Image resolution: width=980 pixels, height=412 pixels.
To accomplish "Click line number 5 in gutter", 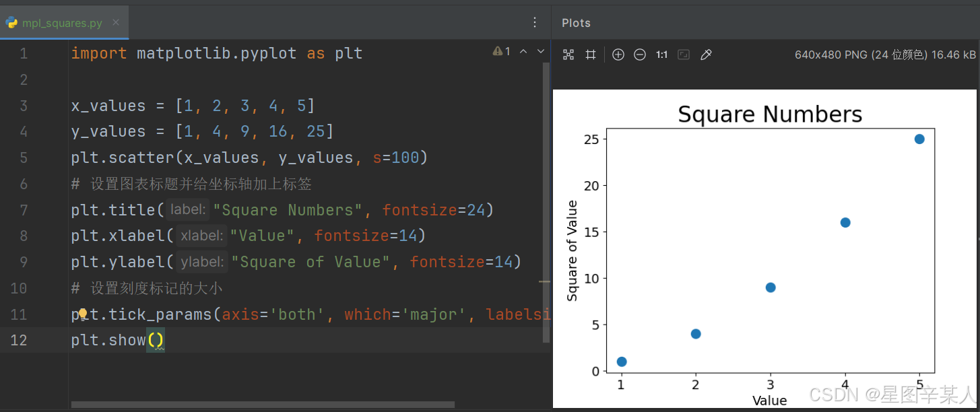I will point(24,158).
